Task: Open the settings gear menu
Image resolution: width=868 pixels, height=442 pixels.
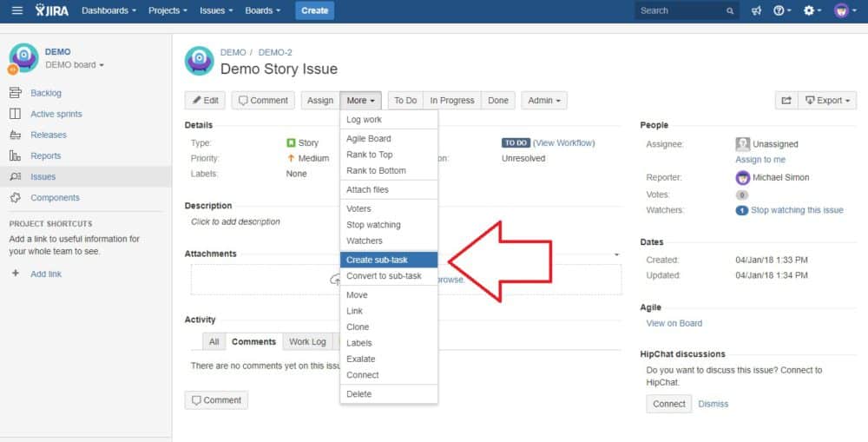Action: click(812, 10)
